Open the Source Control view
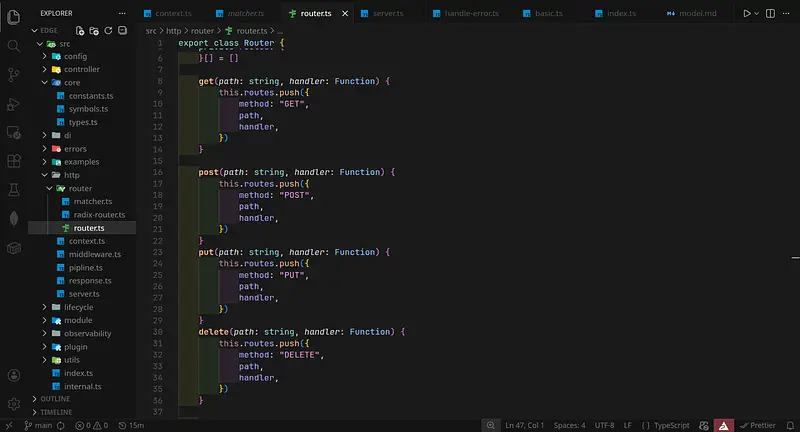The width and height of the screenshot is (800, 432). 14,74
